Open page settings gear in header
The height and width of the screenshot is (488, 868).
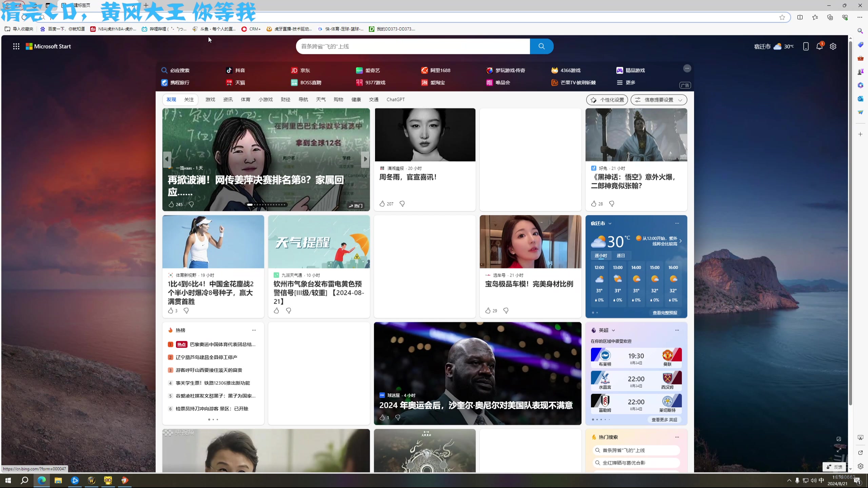[833, 46]
